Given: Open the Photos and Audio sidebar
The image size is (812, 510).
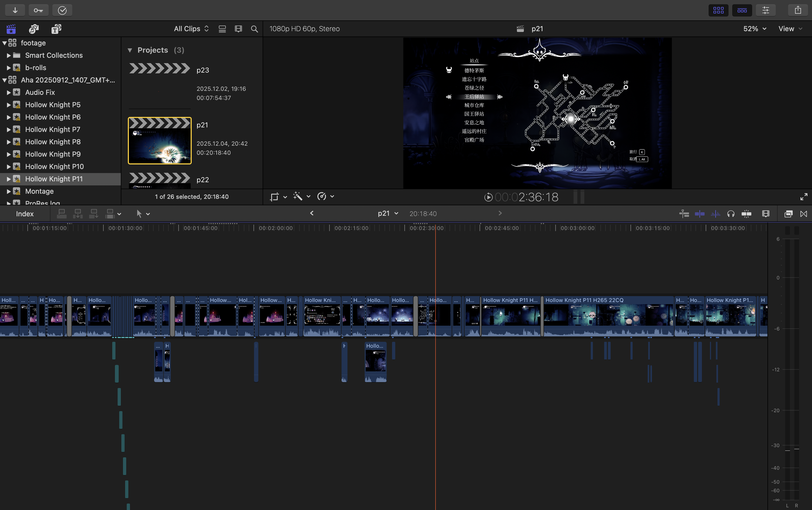Looking at the screenshot, I should click(33, 29).
